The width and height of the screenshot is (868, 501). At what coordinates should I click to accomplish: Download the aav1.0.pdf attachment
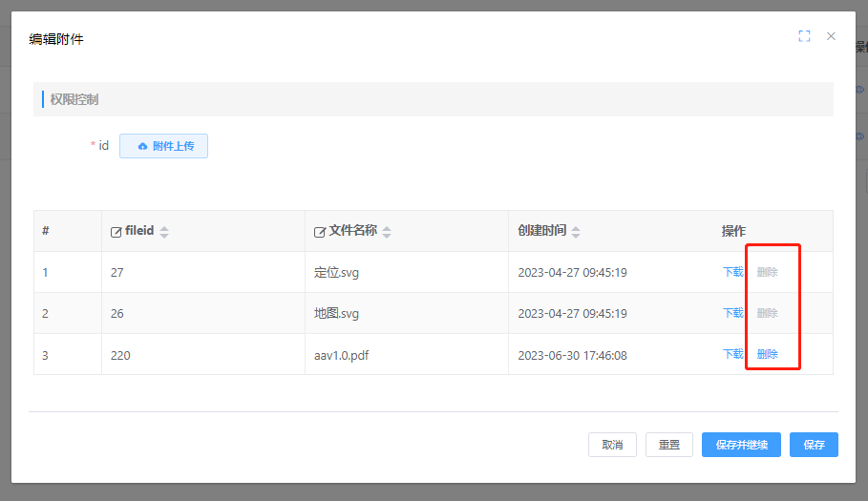point(732,354)
